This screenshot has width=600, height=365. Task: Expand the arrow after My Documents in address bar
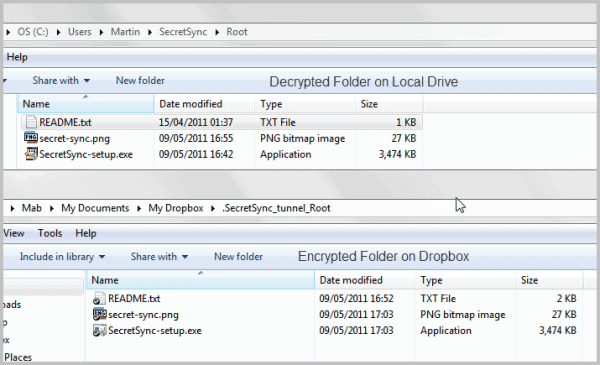(139, 209)
